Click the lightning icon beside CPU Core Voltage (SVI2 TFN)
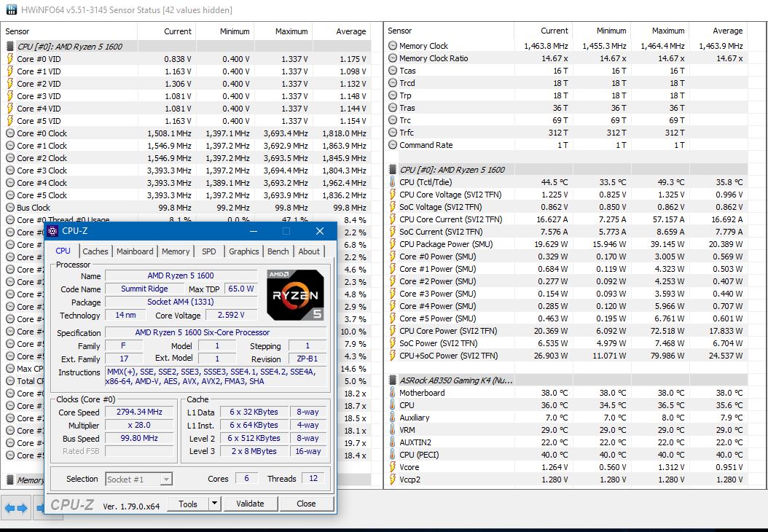The image size is (768, 532). [392, 195]
